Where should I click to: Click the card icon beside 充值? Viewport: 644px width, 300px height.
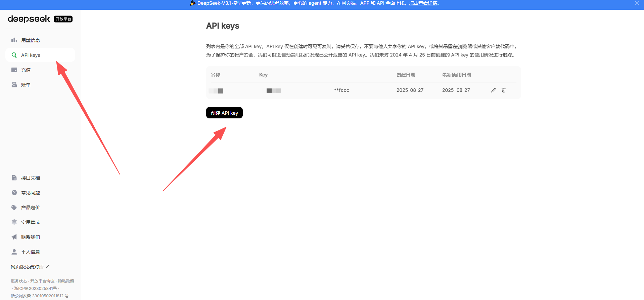pyautogui.click(x=14, y=70)
